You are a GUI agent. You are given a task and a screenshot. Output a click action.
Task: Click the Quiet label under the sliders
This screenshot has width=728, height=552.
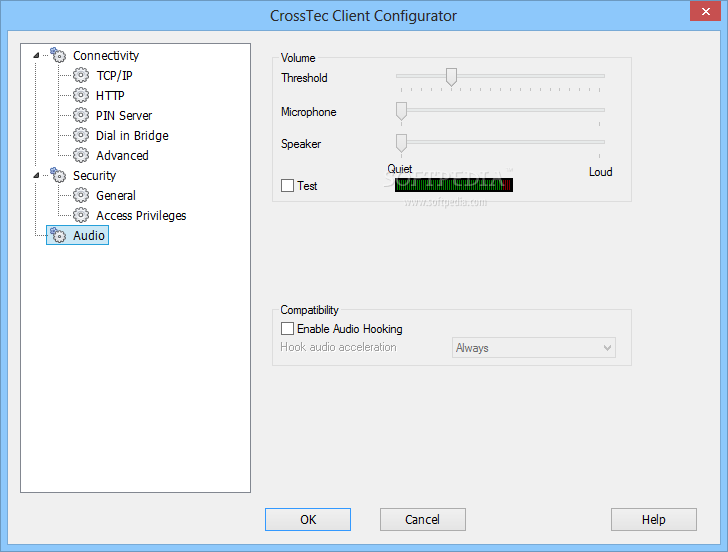point(400,169)
